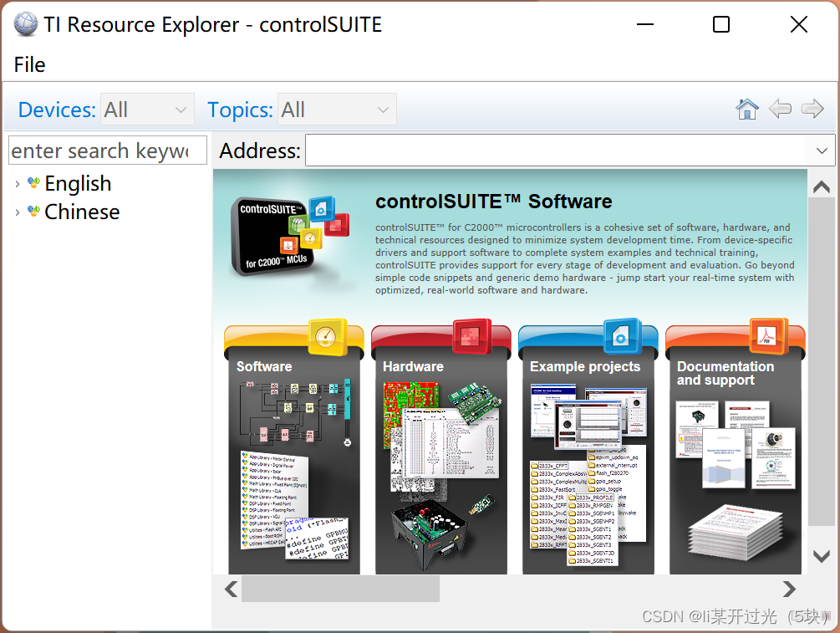The image size is (840, 633).
Task: Go to the Home page icon
Action: point(746,110)
